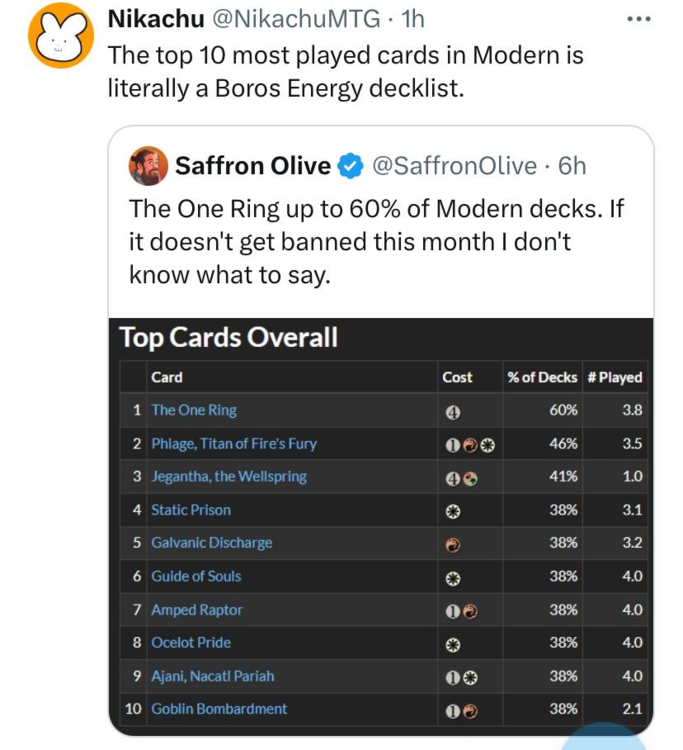
Task: Click The One Ring's mana cost icon
Action: pos(451,411)
